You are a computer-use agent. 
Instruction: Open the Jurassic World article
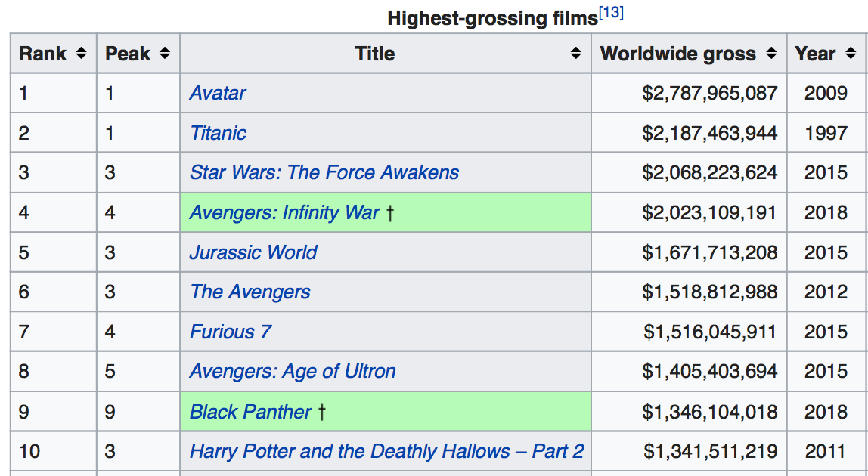(253, 252)
